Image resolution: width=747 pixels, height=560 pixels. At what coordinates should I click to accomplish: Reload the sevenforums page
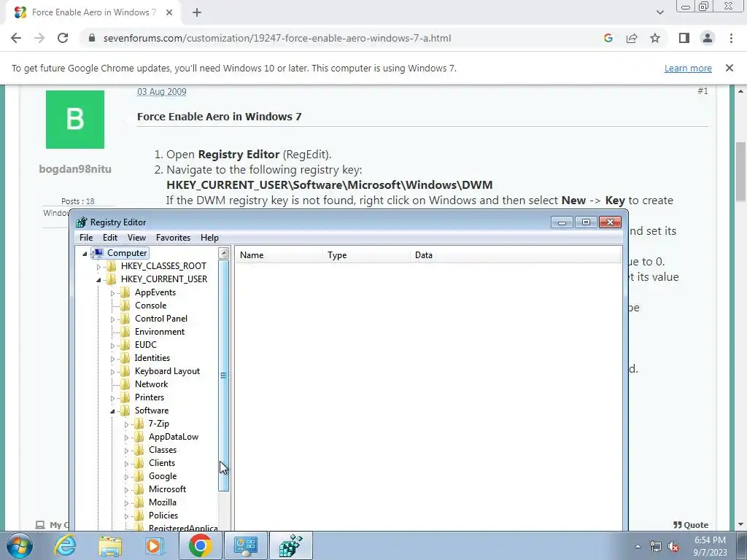[x=63, y=38]
